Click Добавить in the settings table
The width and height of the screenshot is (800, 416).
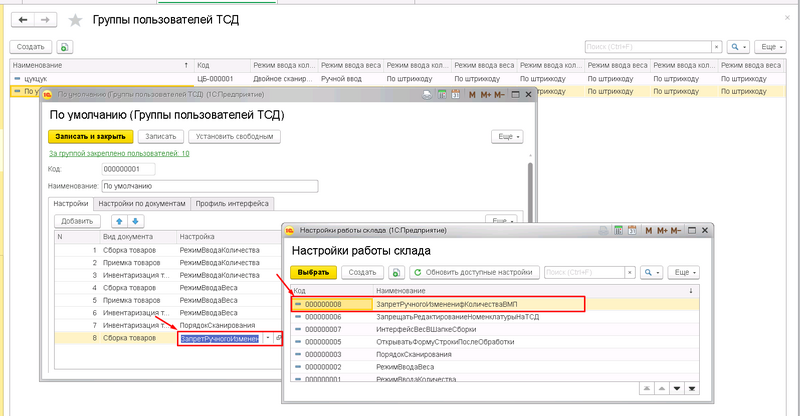coord(77,222)
